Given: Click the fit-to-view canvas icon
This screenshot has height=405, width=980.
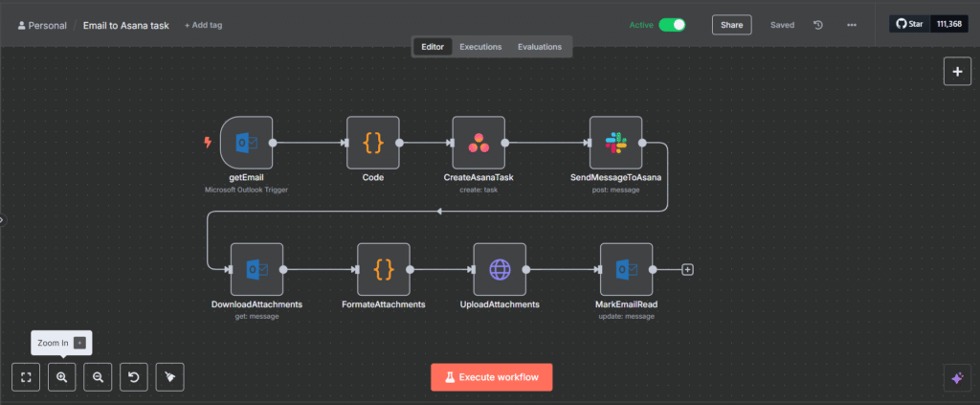Looking at the screenshot, I should tap(26, 377).
